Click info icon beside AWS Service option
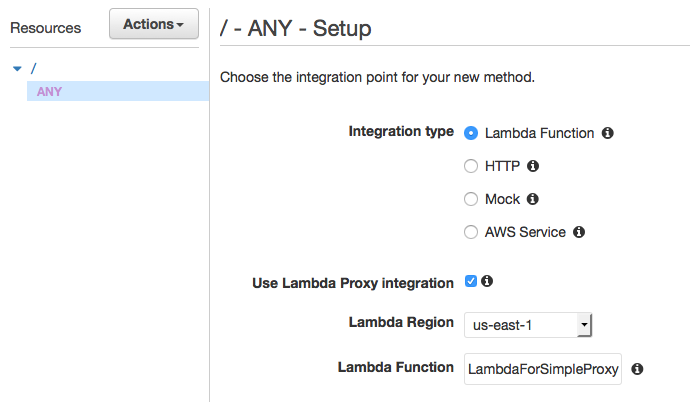Viewport: 690px width, 402px height. tap(579, 232)
